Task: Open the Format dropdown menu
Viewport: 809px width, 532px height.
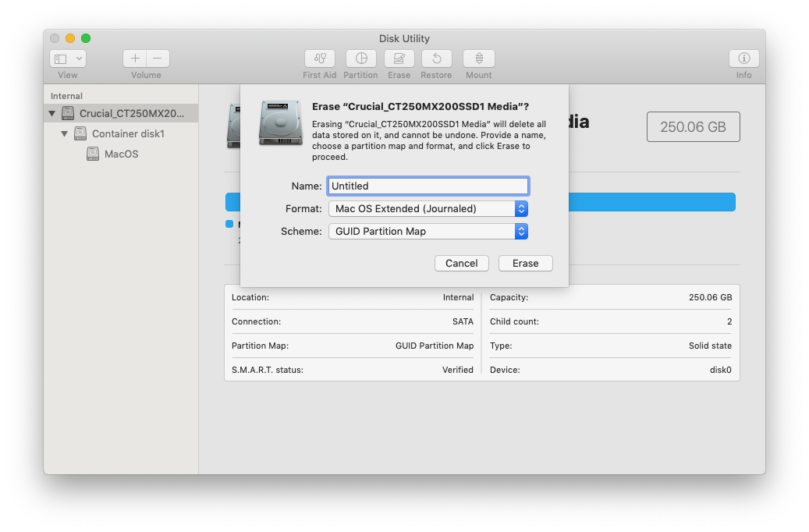Action: [428, 209]
